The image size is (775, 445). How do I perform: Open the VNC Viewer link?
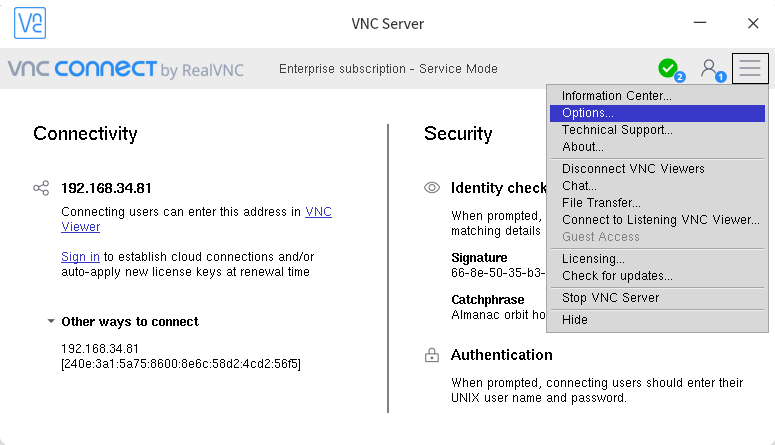[x=318, y=212]
